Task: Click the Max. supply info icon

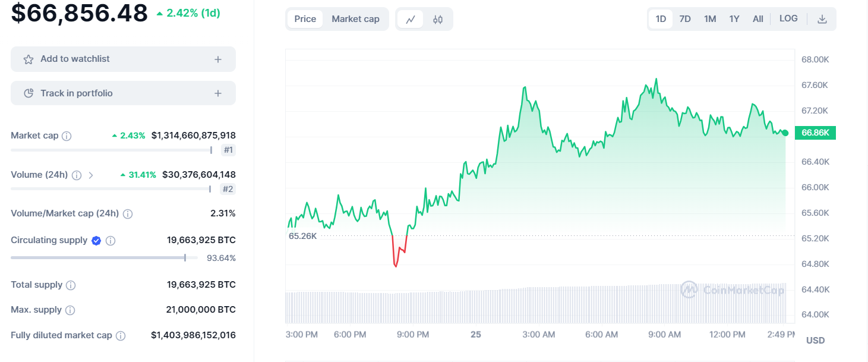Action: 70,310
